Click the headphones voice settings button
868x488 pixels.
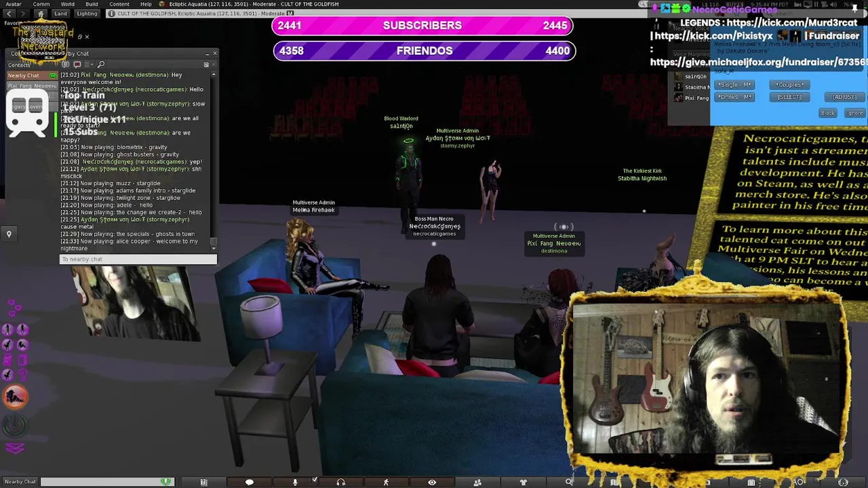point(340,482)
